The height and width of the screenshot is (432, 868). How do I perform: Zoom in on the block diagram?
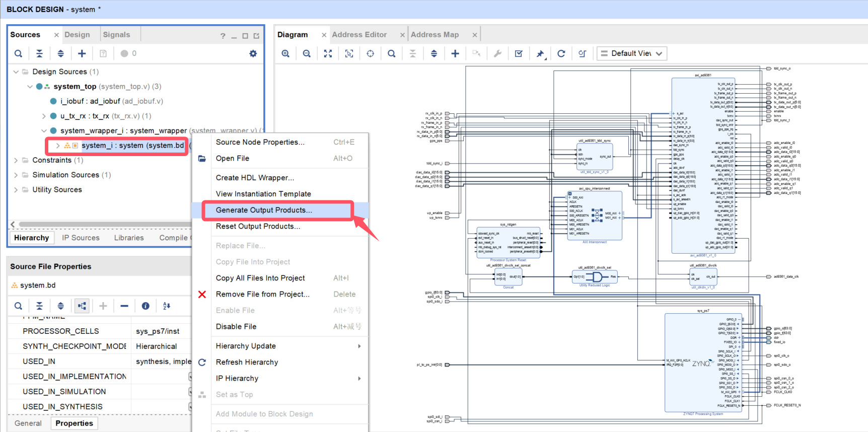point(285,53)
